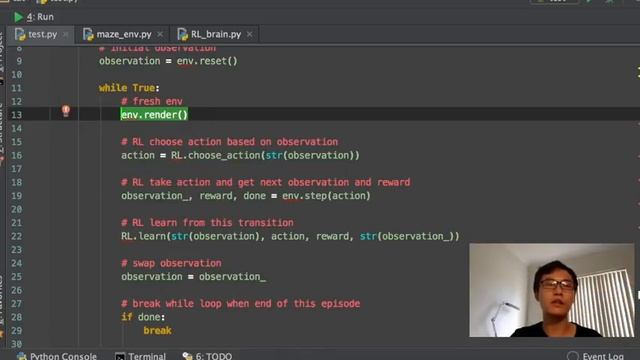640x360 pixels.
Task: Click the '# fresh env' comment
Action: [x=152, y=101]
